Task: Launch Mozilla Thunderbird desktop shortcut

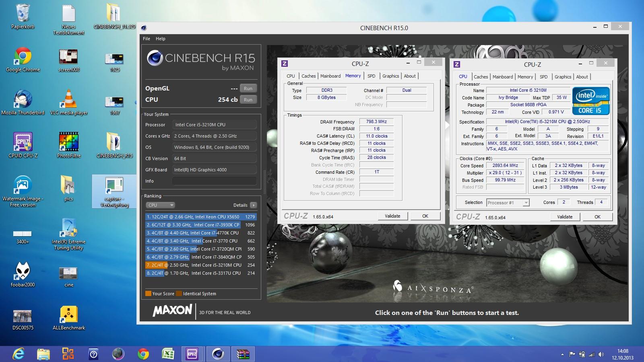Action: [23, 103]
